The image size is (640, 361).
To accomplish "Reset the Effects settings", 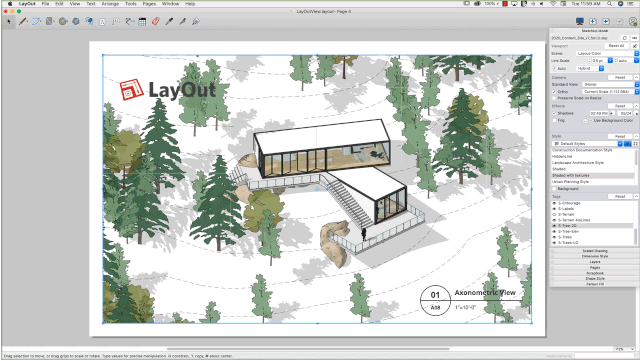I will point(620,106).
